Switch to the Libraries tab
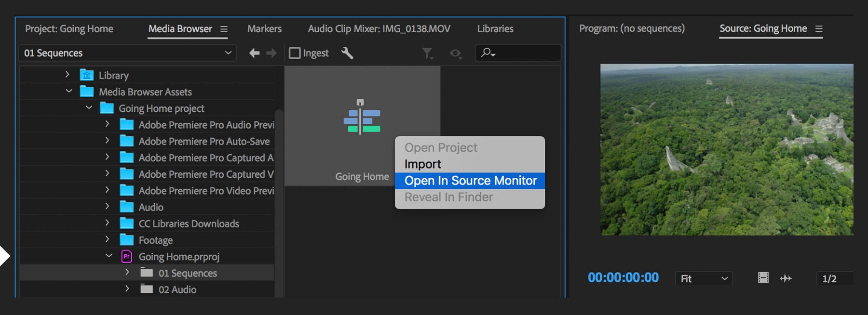The image size is (868, 315). pyautogui.click(x=495, y=29)
